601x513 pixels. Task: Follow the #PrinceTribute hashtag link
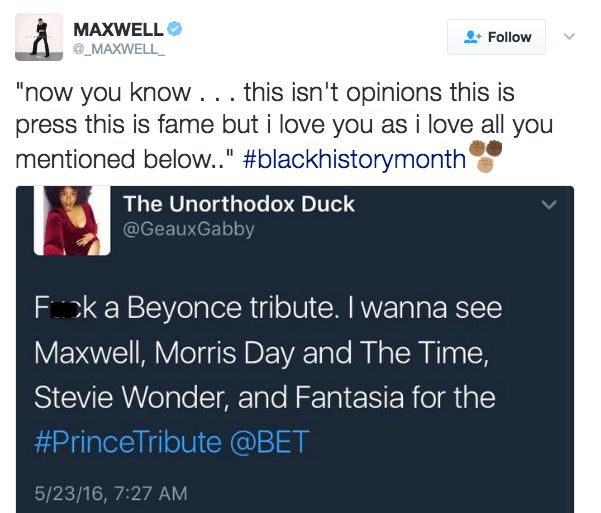[127, 443]
